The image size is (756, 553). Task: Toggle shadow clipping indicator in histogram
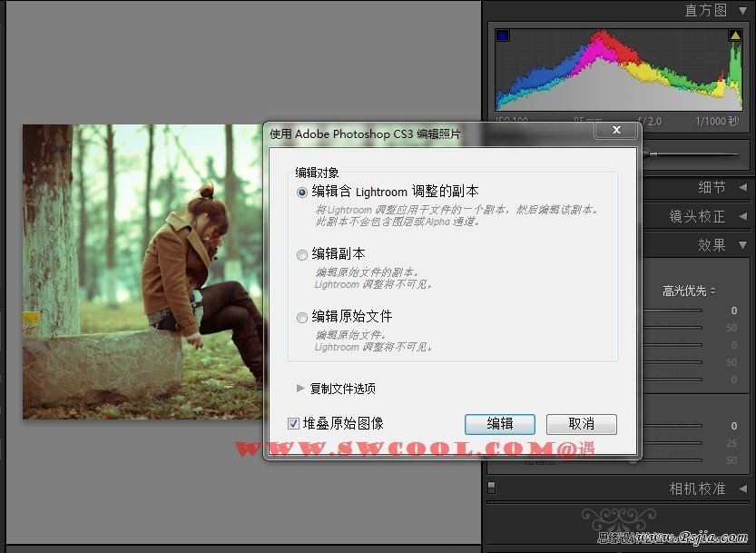click(x=503, y=35)
